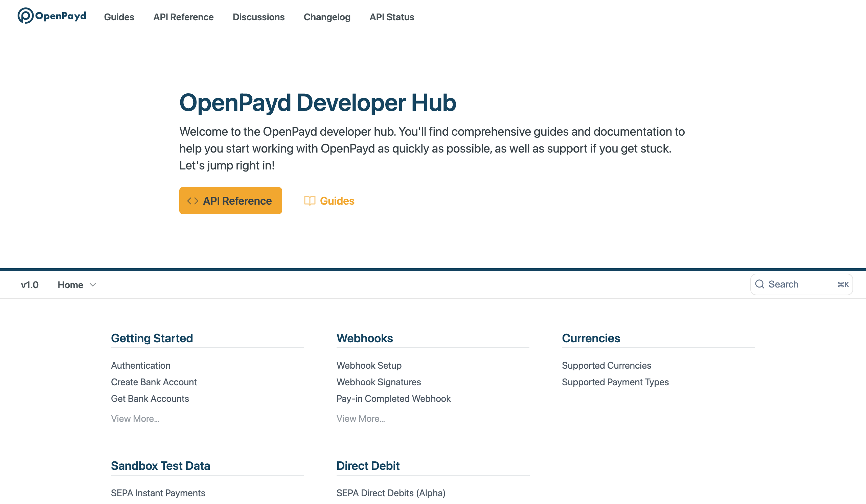Open API Reference in the top navigation
866x504 pixels.
pos(183,17)
